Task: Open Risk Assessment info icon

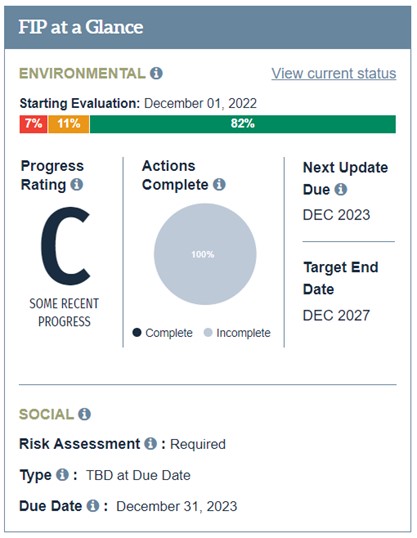Action: (150, 444)
